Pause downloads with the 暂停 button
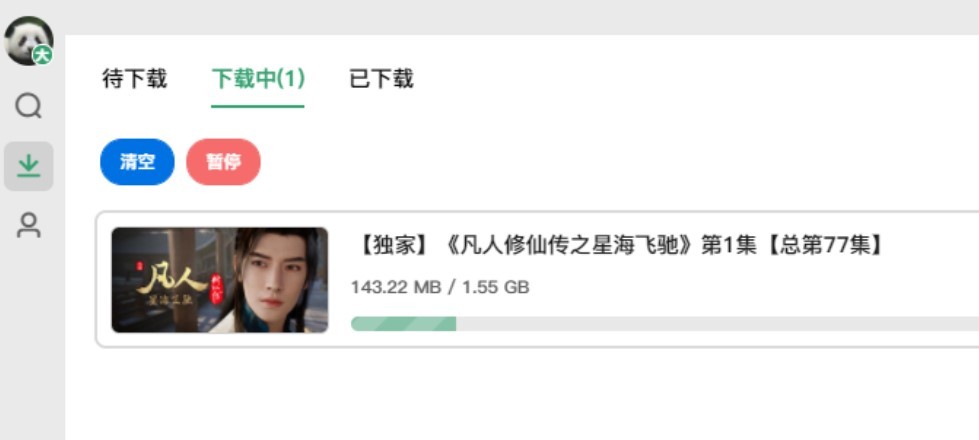This screenshot has height=440, width=979. tap(224, 162)
